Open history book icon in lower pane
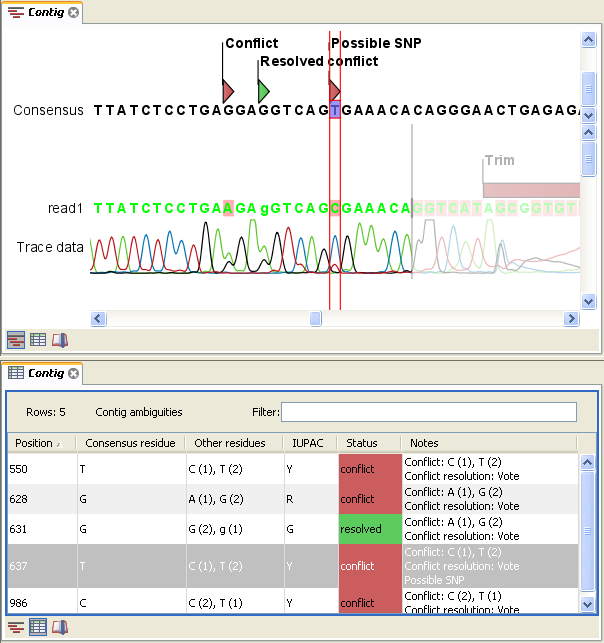This screenshot has width=604, height=643. click(60, 627)
